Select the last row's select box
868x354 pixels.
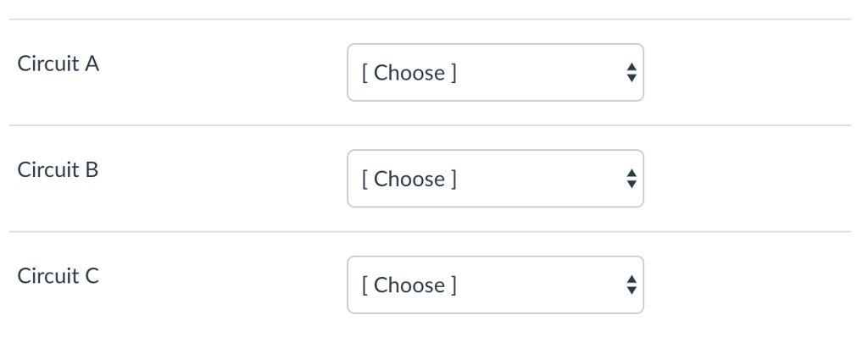tap(495, 285)
